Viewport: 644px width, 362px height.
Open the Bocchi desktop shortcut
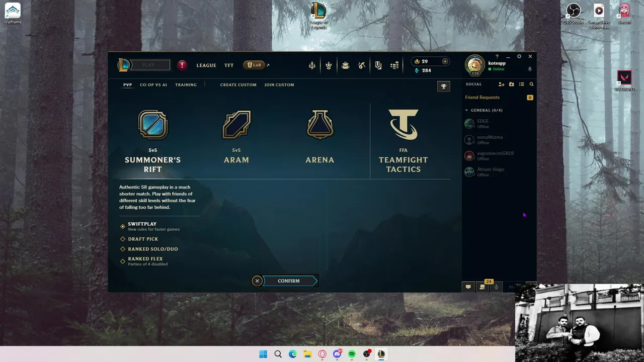[x=624, y=14]
